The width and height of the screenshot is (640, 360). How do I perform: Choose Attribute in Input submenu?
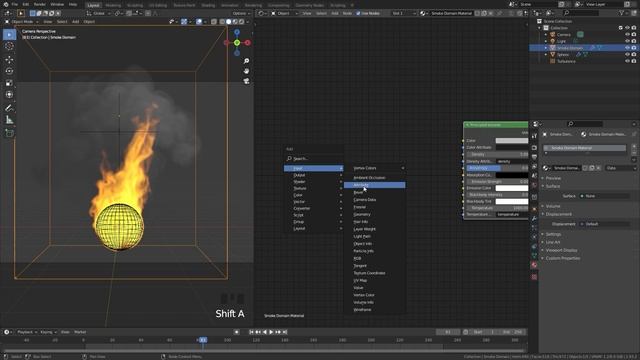375,185
